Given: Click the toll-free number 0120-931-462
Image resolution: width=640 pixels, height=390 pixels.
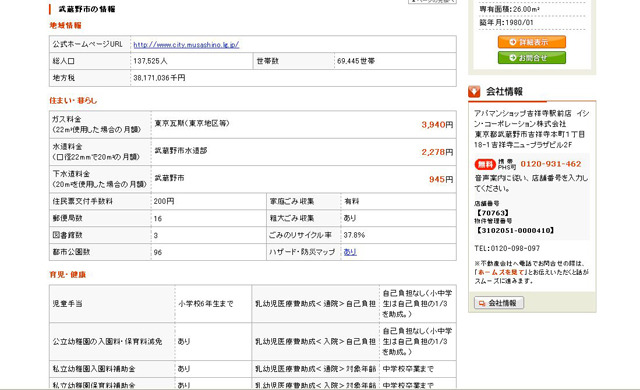Looking at the screenshot, I should pos(551,164).
